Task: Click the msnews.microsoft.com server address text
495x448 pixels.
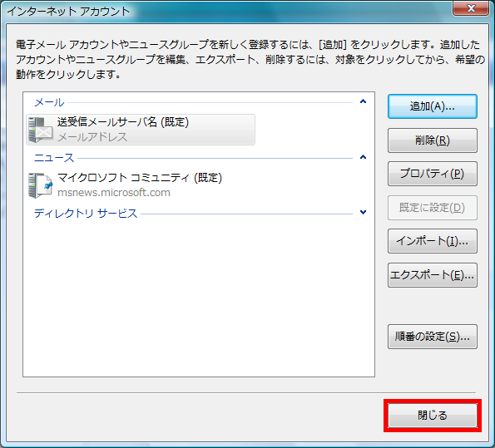Action: coord(114,193)
